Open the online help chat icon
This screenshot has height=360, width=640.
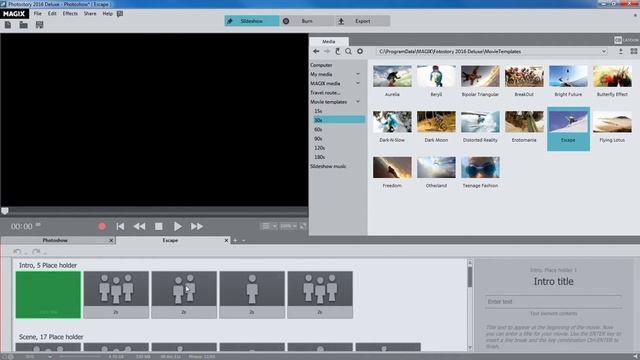click(120, 14)
